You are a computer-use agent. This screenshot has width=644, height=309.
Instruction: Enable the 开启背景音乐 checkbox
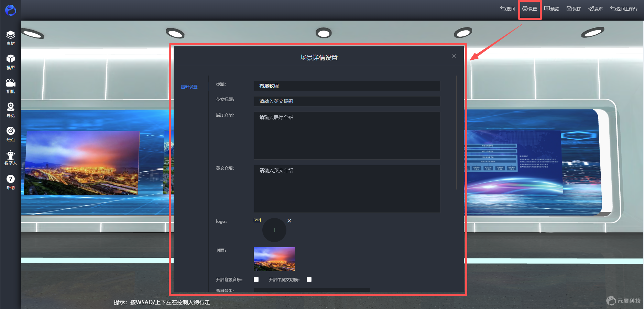(x=256, y=279)
